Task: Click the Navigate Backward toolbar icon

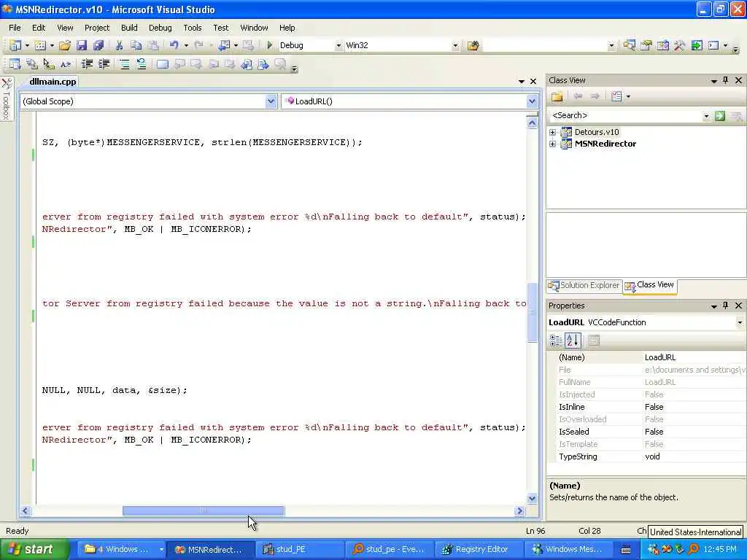Action: 224,45
